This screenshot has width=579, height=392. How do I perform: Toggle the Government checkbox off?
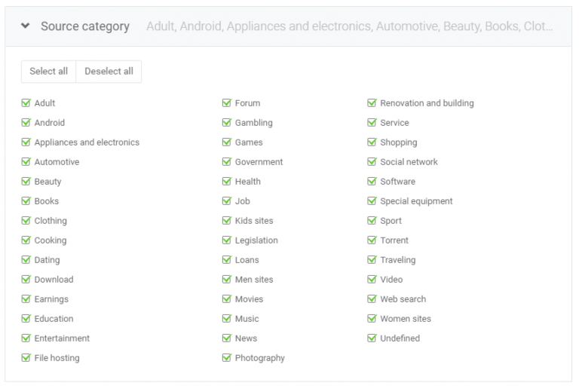point(227,162)
